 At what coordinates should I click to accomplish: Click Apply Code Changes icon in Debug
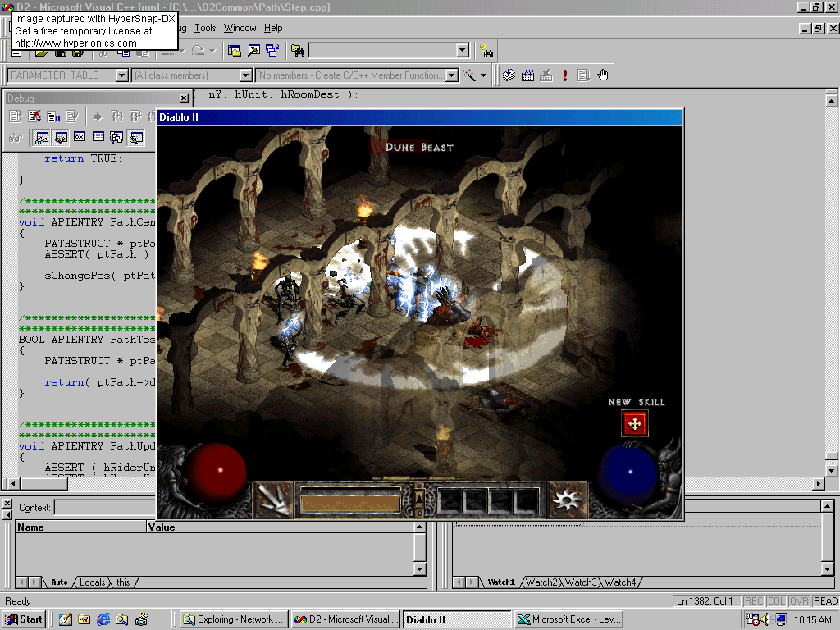[x=72, y=116]
